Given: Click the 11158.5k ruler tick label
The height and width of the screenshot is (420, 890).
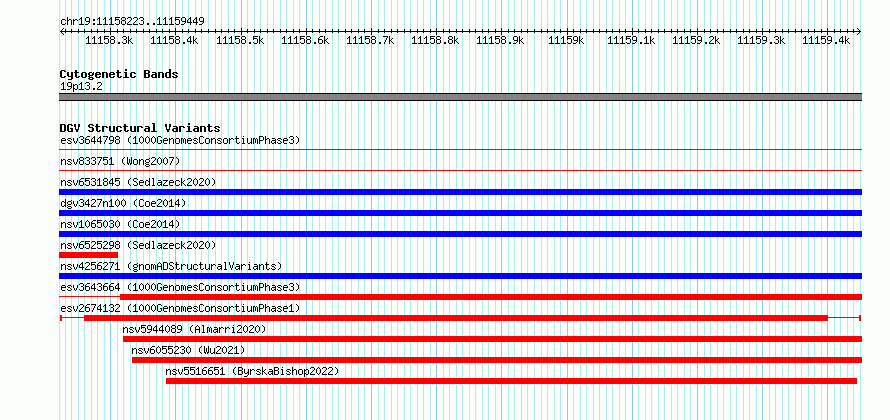Looking at the screenshot, I should tap(241, 41).
